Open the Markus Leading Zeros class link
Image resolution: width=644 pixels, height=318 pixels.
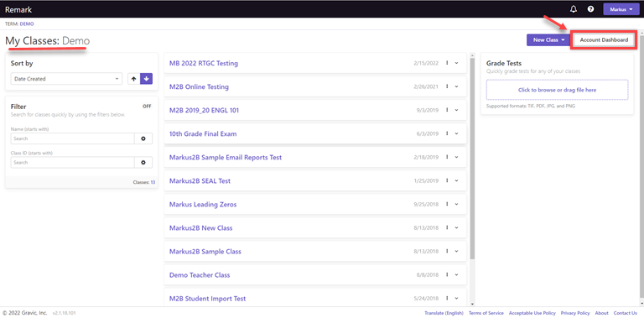pos(203,204)
